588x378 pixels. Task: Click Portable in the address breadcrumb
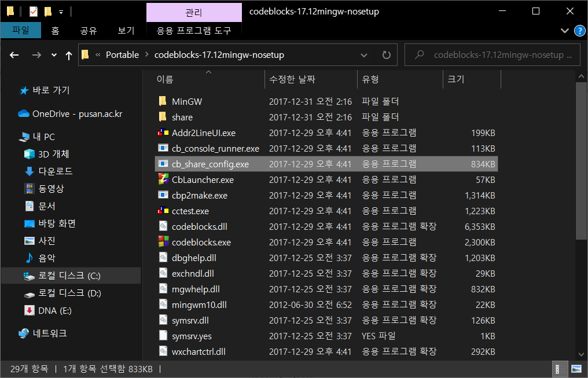coord(122,55)
